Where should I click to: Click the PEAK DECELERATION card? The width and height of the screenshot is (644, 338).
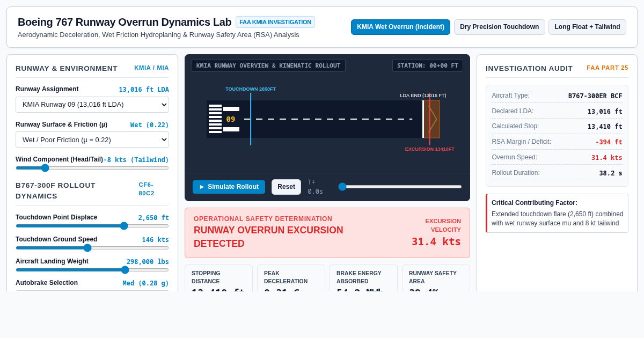click(291, 278)
